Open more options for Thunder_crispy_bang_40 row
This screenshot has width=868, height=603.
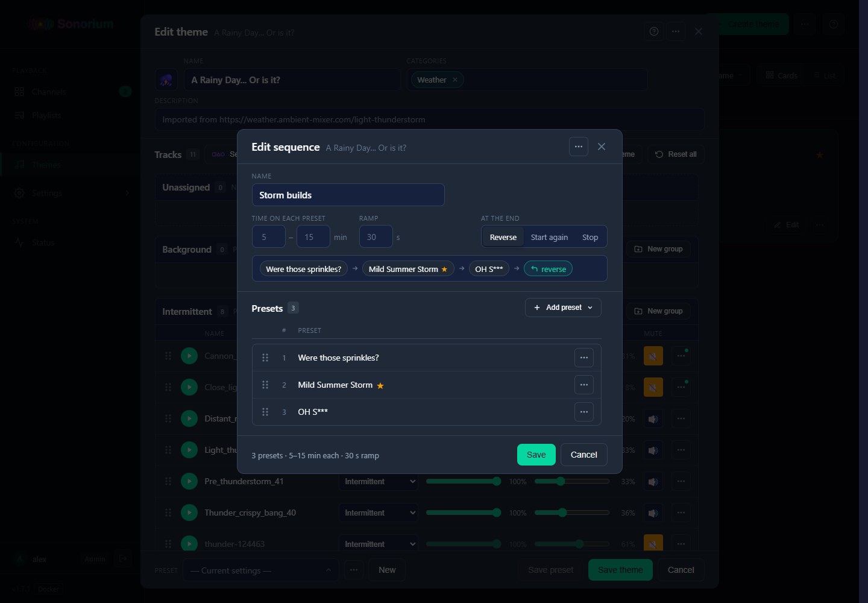[x=681, y=513]
